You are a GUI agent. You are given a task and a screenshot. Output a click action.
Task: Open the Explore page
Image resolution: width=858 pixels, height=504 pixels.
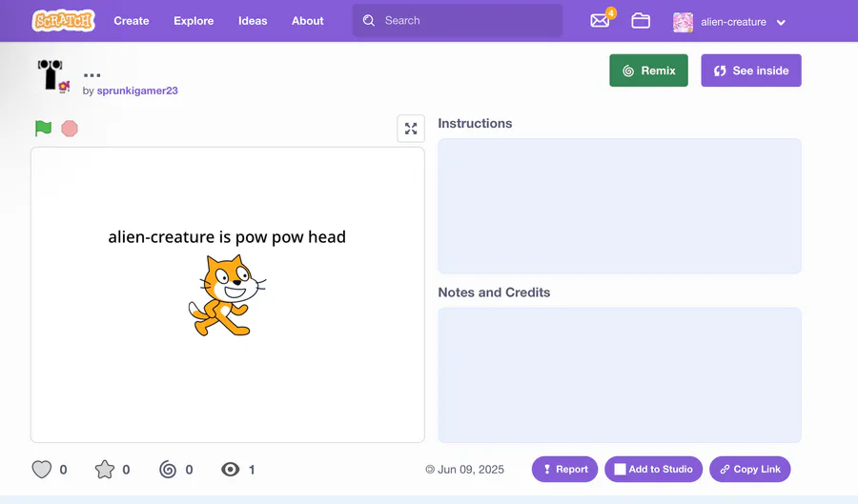pyautogui.click(x=194, y=21)
